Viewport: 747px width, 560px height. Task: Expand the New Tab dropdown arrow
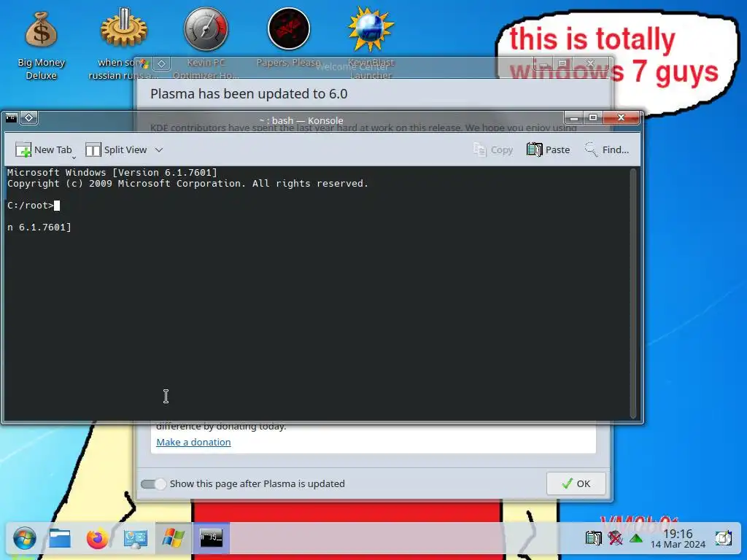(74, 157)
